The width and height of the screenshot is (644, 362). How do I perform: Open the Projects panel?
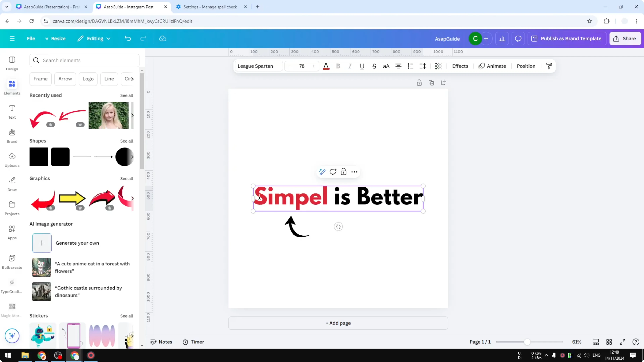[x=12, y=208]
